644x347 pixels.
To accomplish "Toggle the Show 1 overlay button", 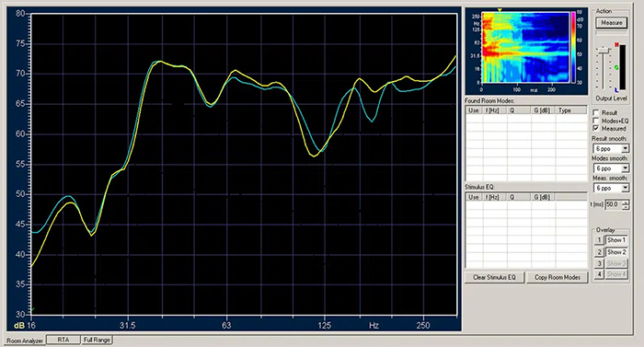I will 616,240.
